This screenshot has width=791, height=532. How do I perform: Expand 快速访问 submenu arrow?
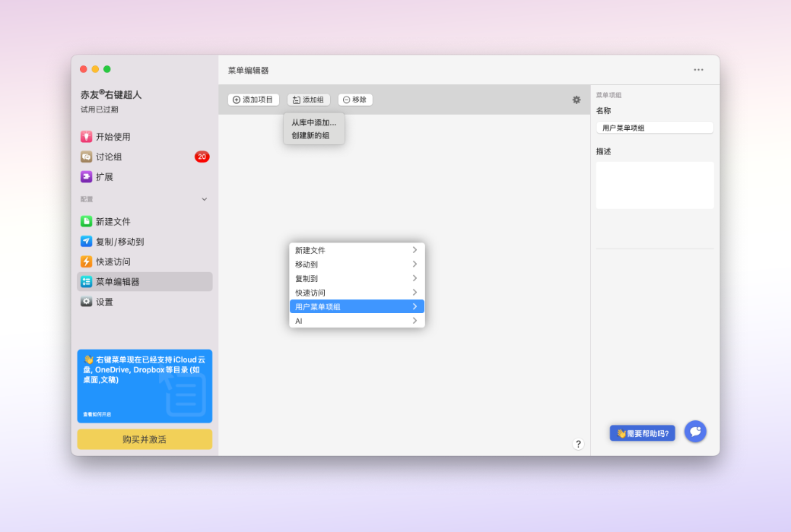pyautogui.click(x=415, y=293)
